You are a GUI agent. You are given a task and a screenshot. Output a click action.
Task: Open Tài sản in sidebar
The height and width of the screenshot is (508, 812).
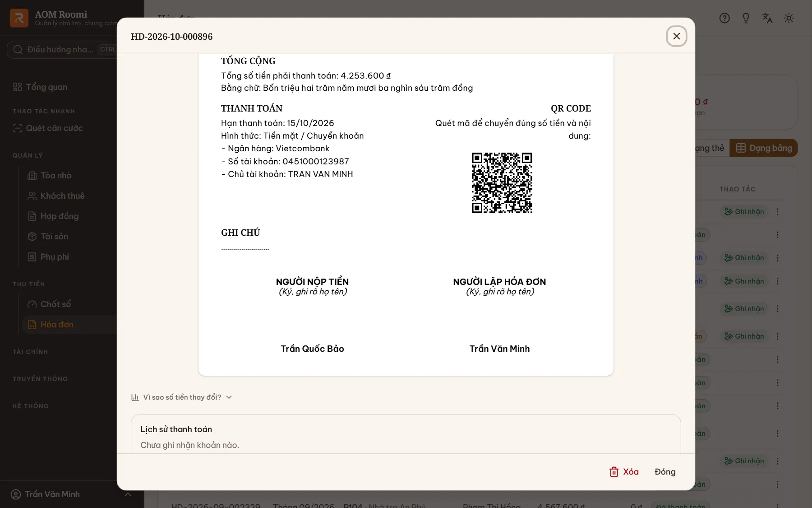54,236
